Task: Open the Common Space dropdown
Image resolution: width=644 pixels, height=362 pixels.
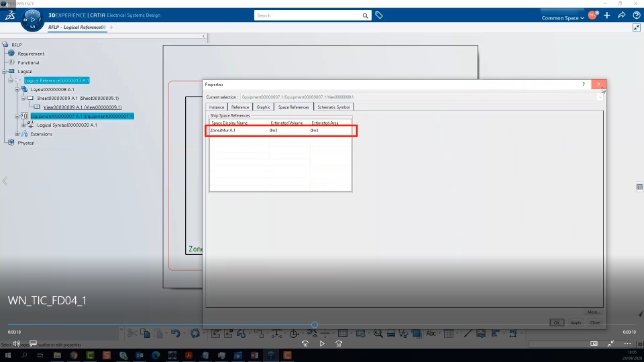Action: [563, 17]
